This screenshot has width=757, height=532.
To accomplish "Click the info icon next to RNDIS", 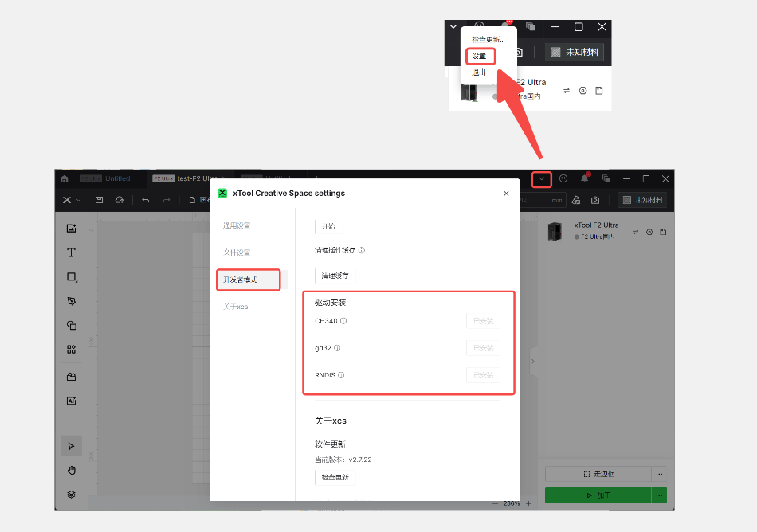I will click(x=341, y=375).
